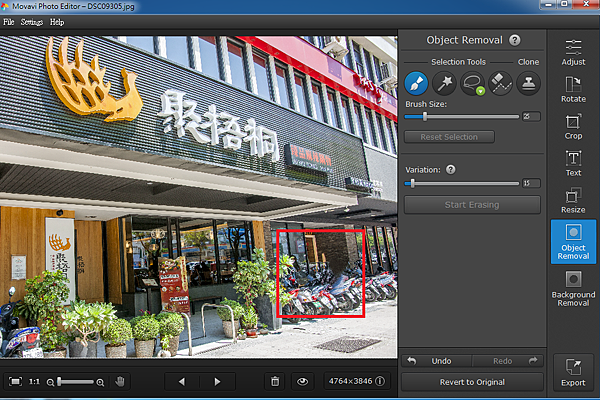Click the Undo button
This screenshot has width=600, height=400.
(x=437, y=361)
